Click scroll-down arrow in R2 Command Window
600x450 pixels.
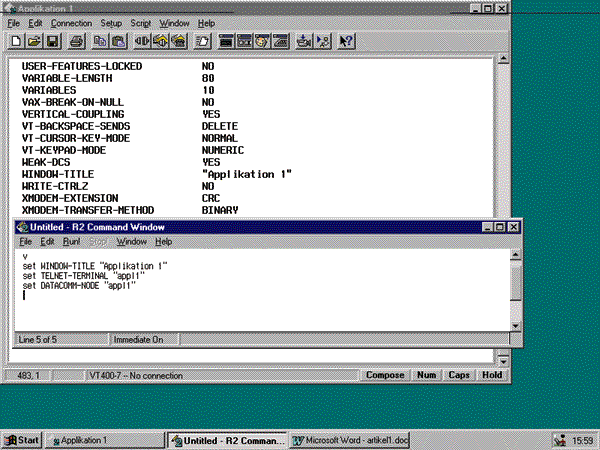coord(515,325)
